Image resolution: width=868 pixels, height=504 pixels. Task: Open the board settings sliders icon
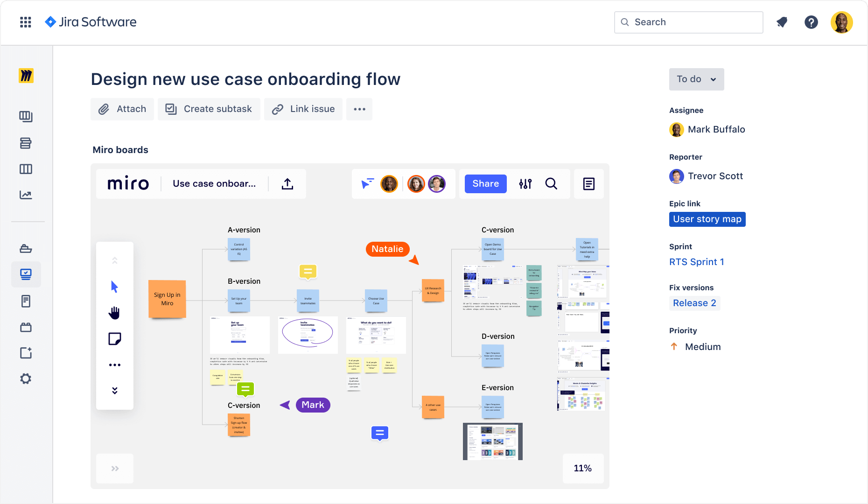(525, 183)
